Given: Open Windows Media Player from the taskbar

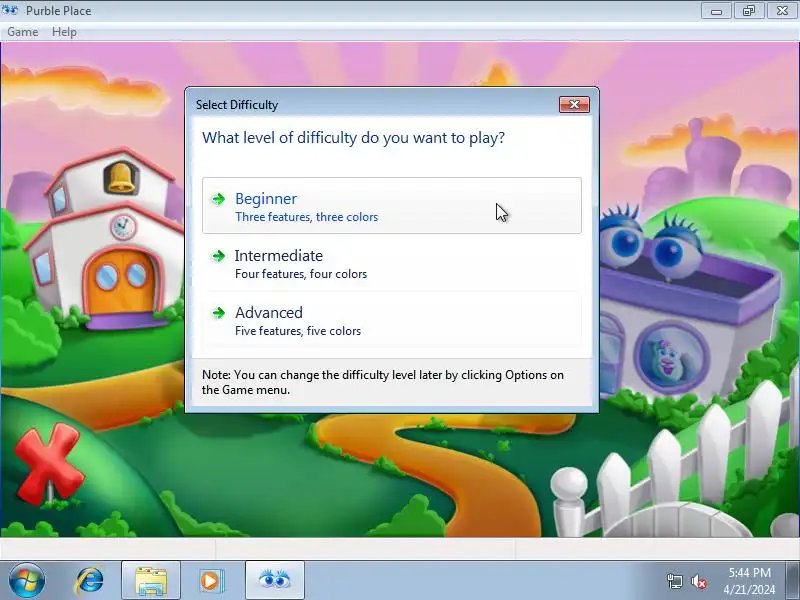Looking at the screenshot, I should (x=210, y=580).
